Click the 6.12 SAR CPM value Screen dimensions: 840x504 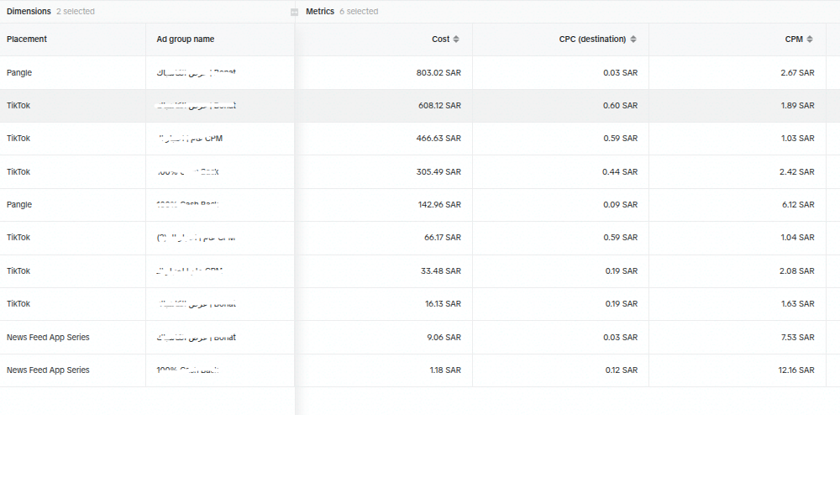coord(798,205)
